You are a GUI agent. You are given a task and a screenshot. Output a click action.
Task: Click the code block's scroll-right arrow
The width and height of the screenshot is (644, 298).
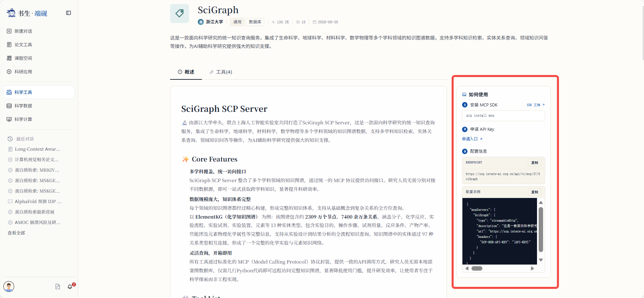532,269
